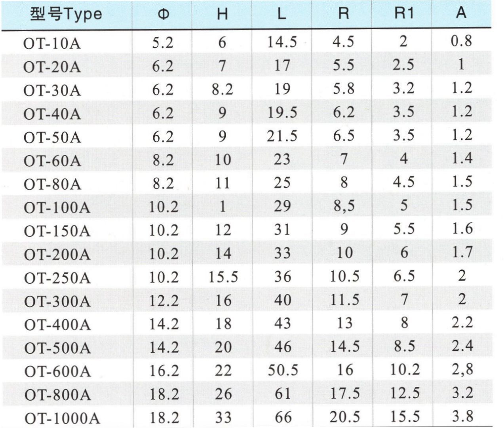Click the OT-10A row label

52,44
